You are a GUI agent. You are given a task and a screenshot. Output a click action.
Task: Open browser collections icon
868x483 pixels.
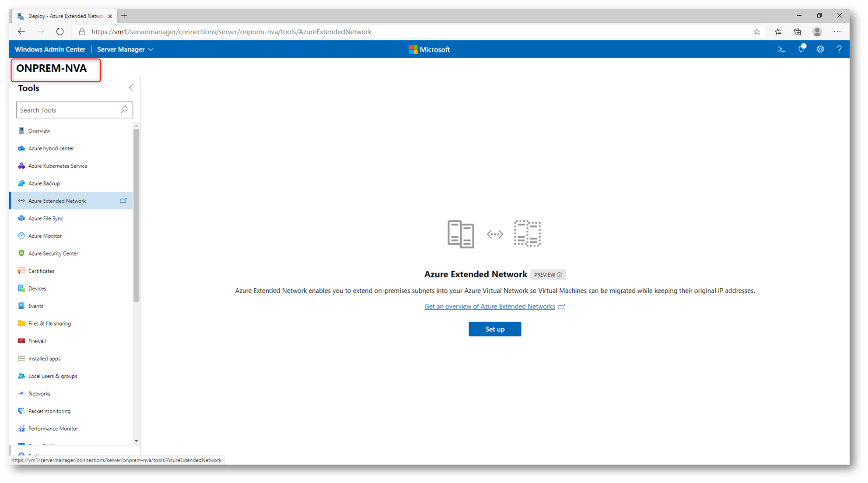[798, 31]
